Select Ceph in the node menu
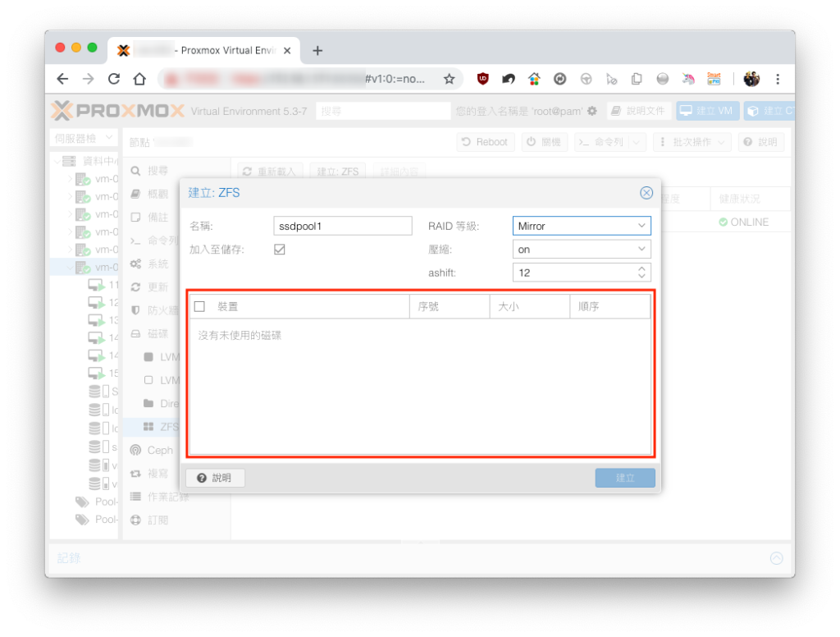840x637 pixels. tap(160, 451)
